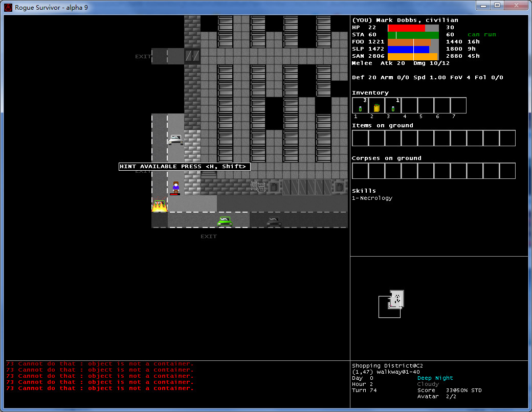Image resolution: width=532 pixels, height=412 pixels.
Task: Click the Rogue Survivor icon in title bar
Action: 8,8
